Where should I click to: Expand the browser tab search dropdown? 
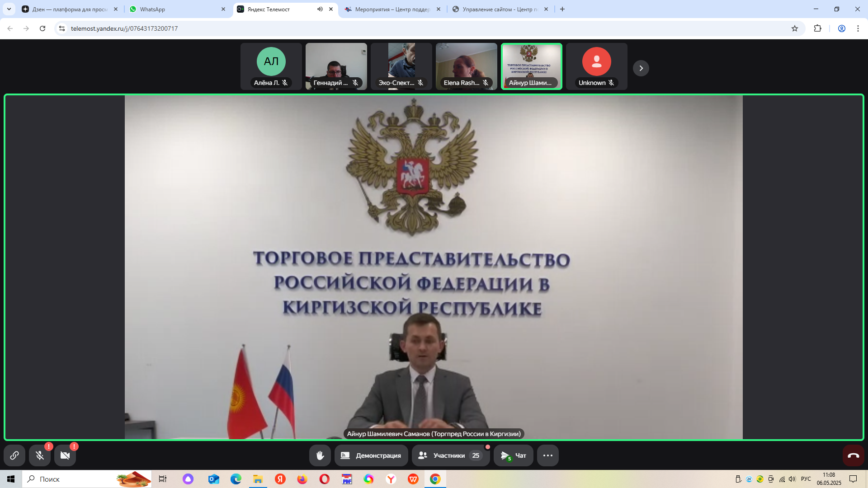tap(9, 9)
